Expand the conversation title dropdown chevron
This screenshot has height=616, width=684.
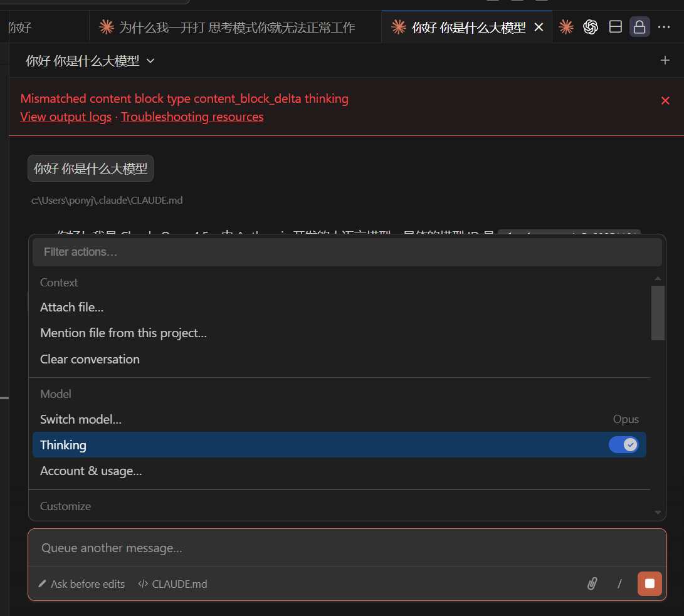[150, 61]
